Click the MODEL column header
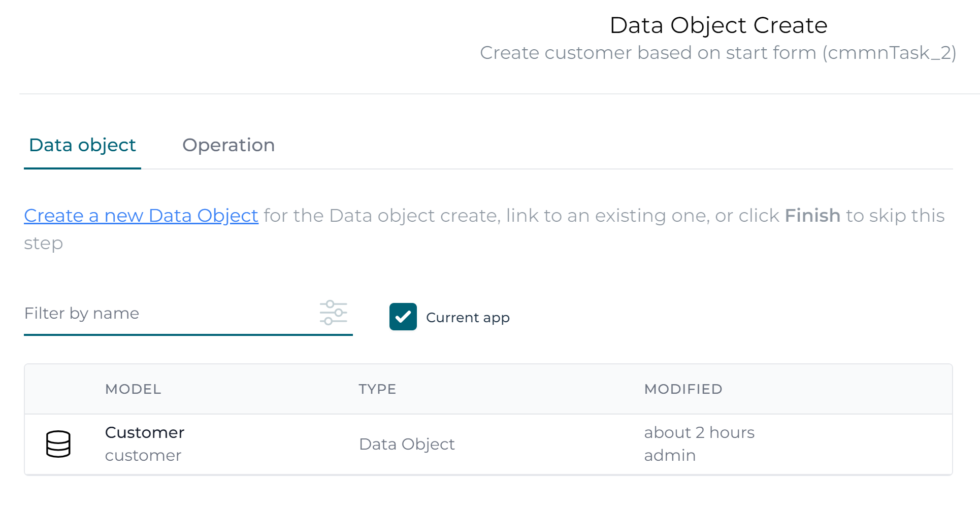 click(x=133, y=389)
